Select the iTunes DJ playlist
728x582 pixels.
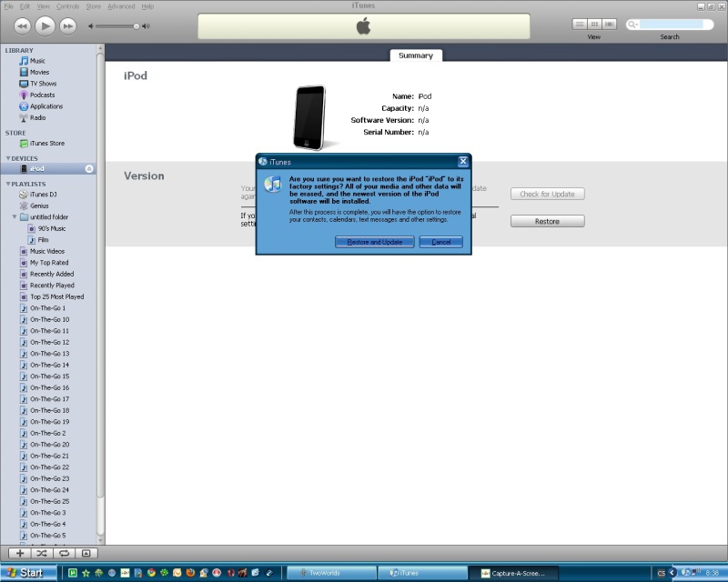43,195
